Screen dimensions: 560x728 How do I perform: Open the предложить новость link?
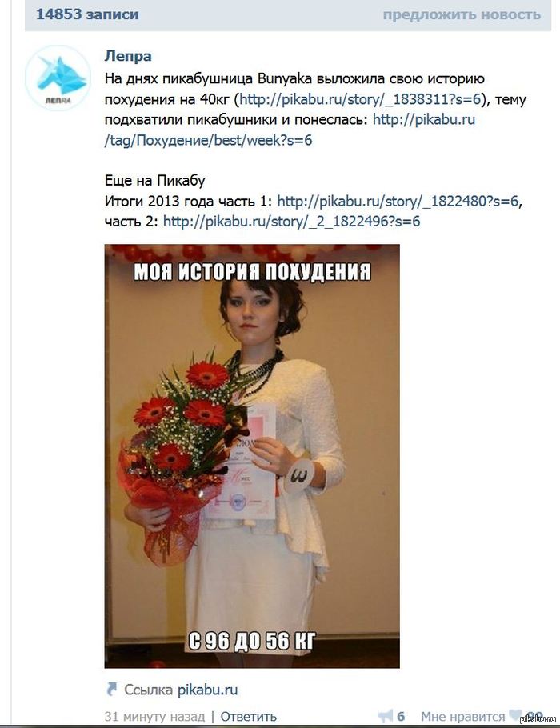pyautogui.click(x=462, y=14)
